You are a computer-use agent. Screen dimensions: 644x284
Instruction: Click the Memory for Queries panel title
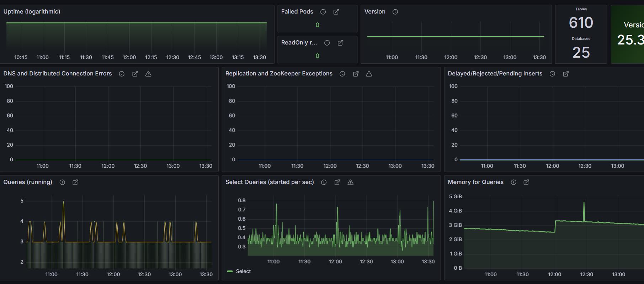(475, 182)
